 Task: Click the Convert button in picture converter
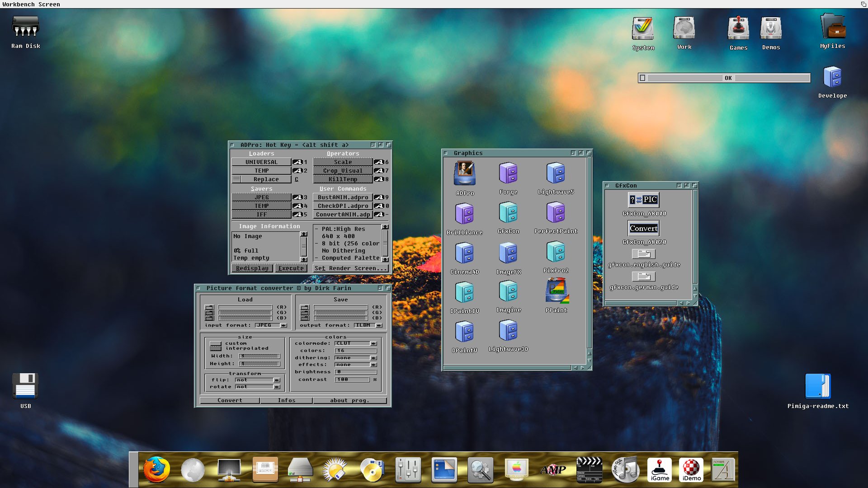[230, 400]
